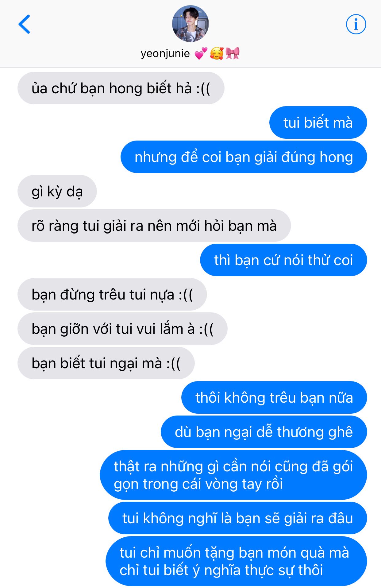Tap message 'bạn giỡn với tui vui lắm à :(('
381x588 pixels.
pos(122,329)
